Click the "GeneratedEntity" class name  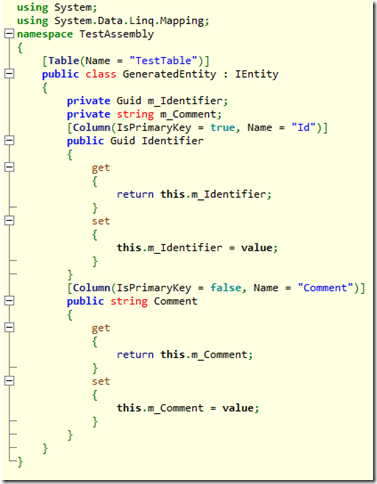pos(169,74)
